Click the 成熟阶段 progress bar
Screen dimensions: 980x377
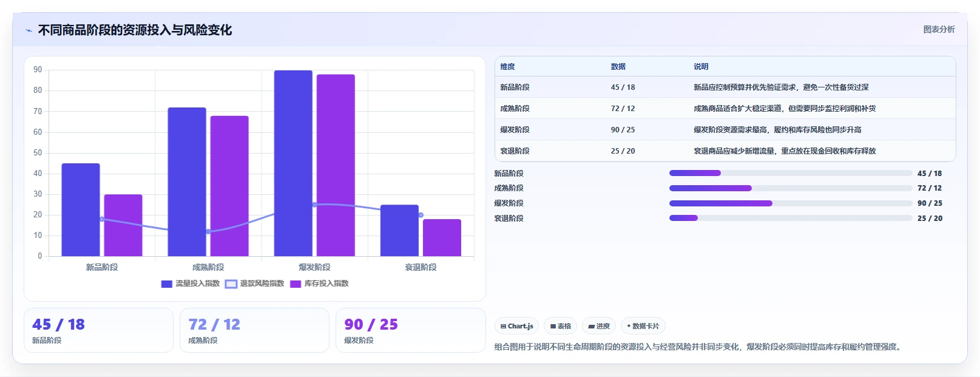click(x=790, y=188)
